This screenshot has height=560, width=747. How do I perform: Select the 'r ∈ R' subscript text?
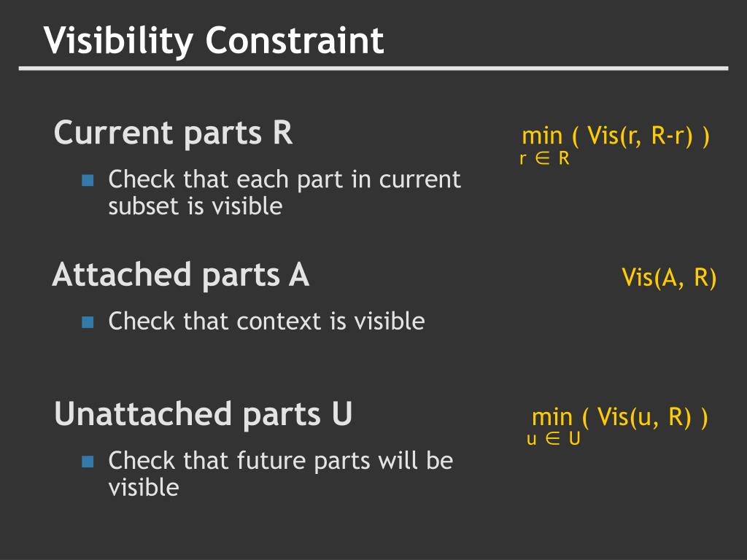tap(544, 158)
